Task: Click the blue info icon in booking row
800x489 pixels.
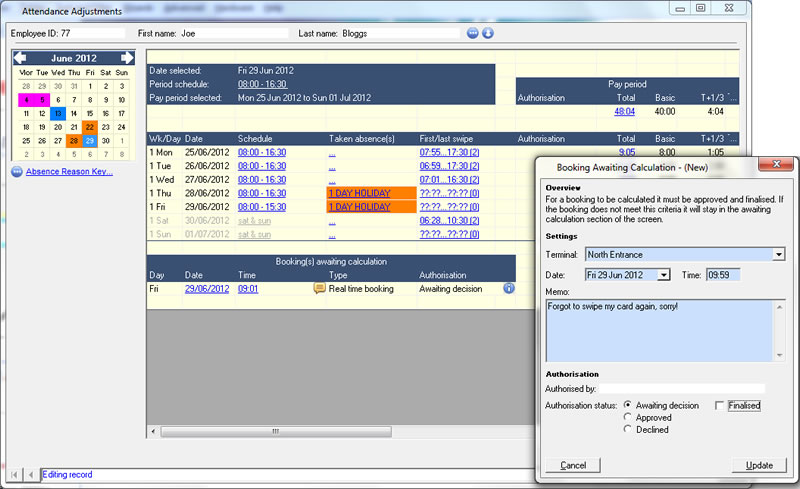Action: tap(508, 288)
